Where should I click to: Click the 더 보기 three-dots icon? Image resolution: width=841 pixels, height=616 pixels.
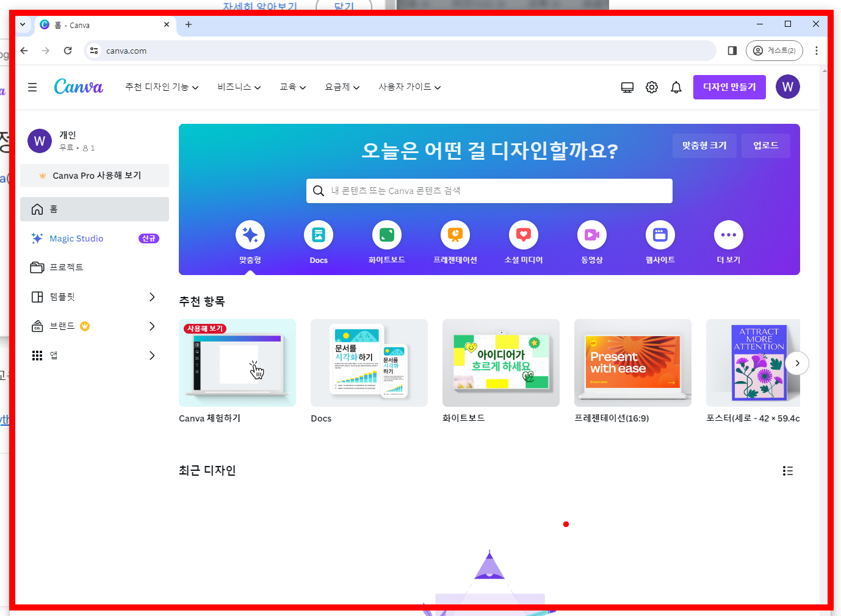(x=729, y=235)
